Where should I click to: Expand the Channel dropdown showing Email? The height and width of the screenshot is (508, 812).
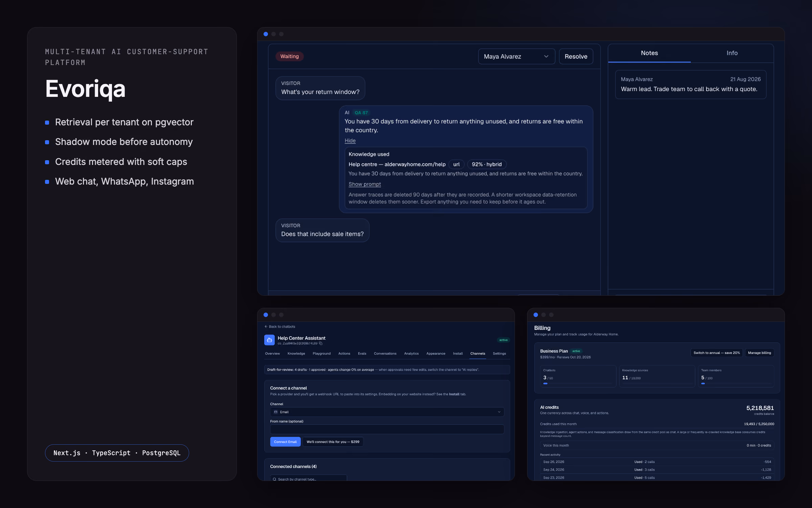[387, 412]
